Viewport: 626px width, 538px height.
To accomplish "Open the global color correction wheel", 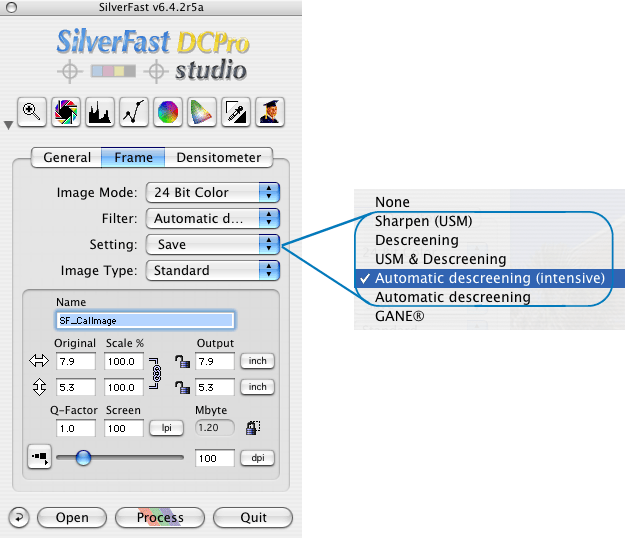I will click(x=168, y=111).
